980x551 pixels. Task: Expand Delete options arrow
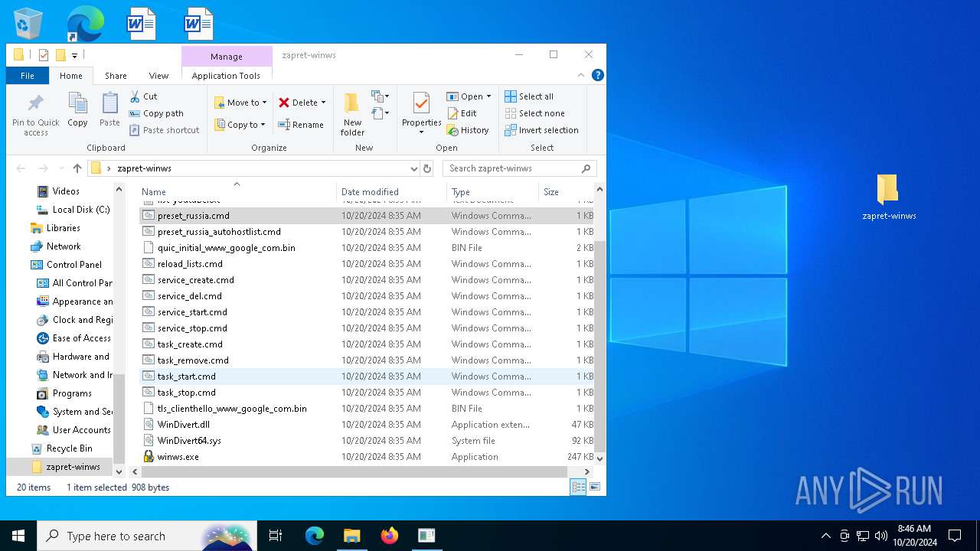coord(323,103)
